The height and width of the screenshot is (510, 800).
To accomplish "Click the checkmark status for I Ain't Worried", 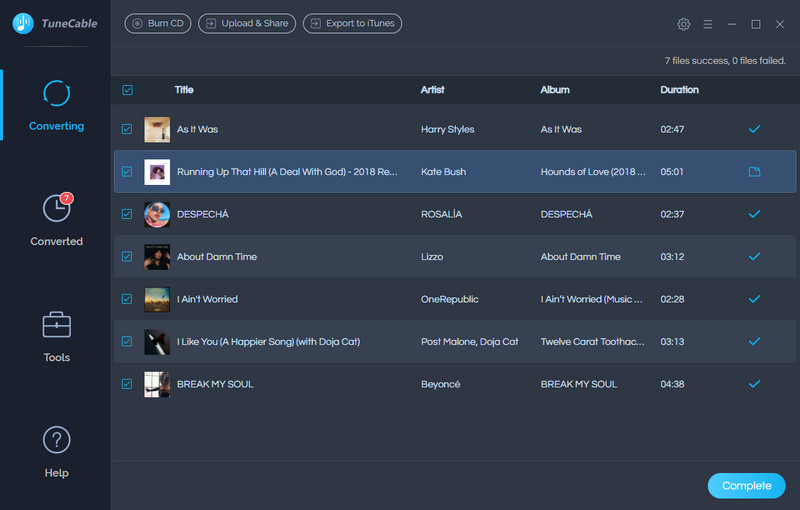I will click(x=754, y=299).
